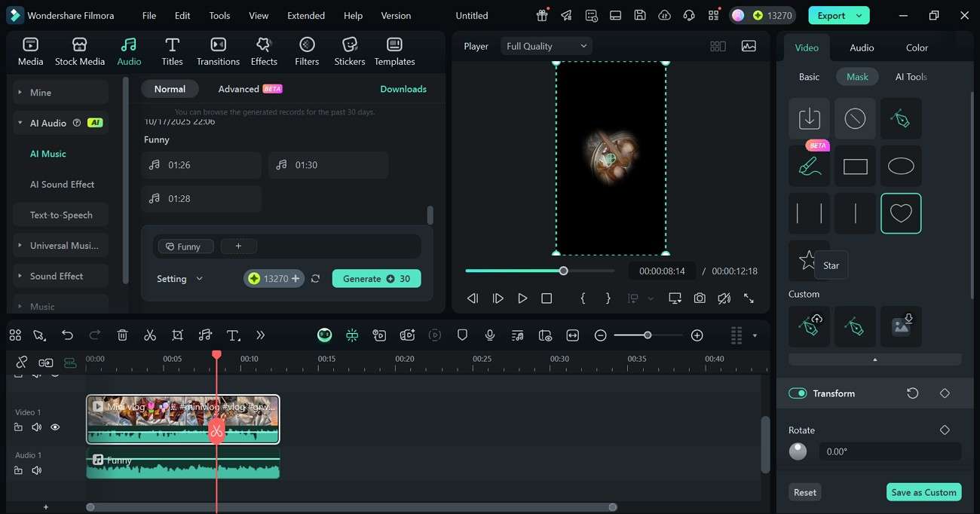Viewport: 980px width, 514px height.
Task: Hide the Video 1 track with eye icon
Action: 55,427
